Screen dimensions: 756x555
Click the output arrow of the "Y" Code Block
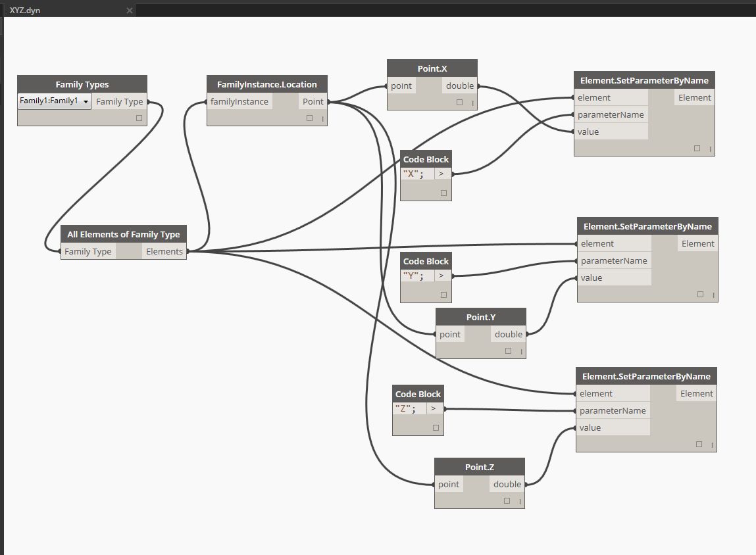point(441,276)
